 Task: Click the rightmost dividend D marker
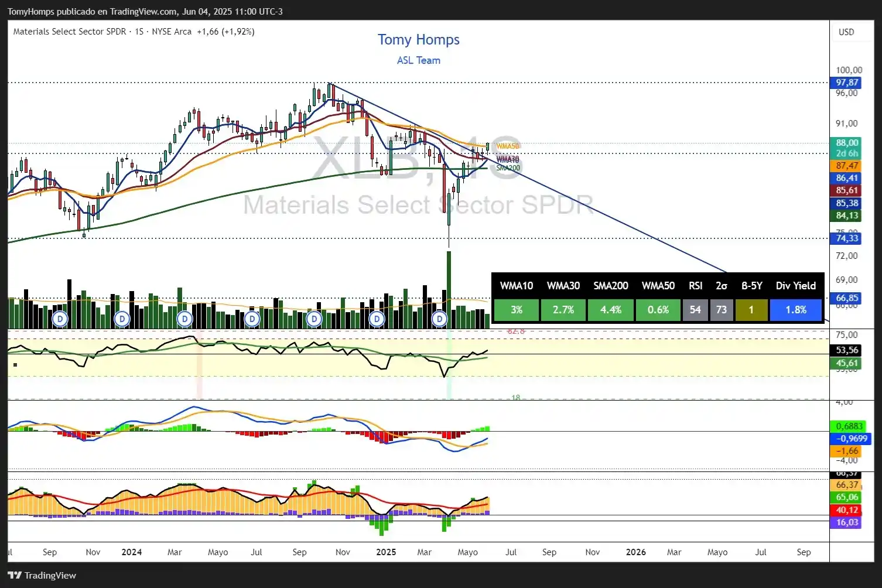(439, 319)
